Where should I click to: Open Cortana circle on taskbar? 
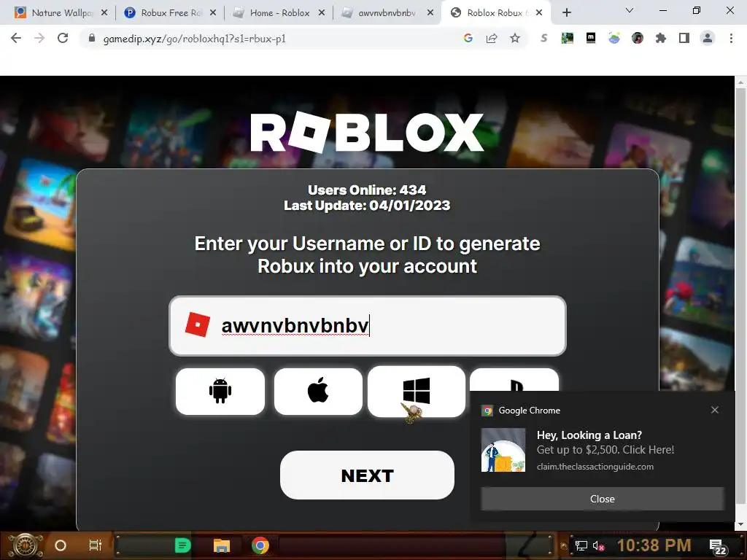pyautogui.click(x=61, y=545)
